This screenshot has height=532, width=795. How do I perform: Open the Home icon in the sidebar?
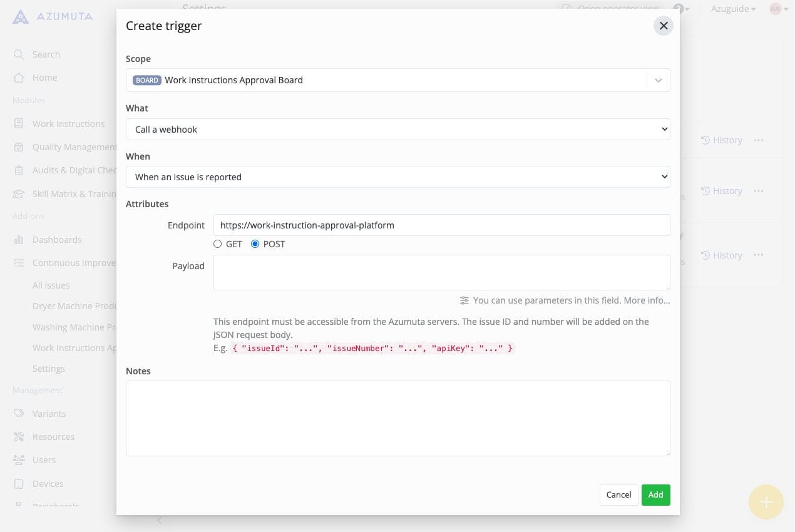pyautogui.click(x=19, y=77)
